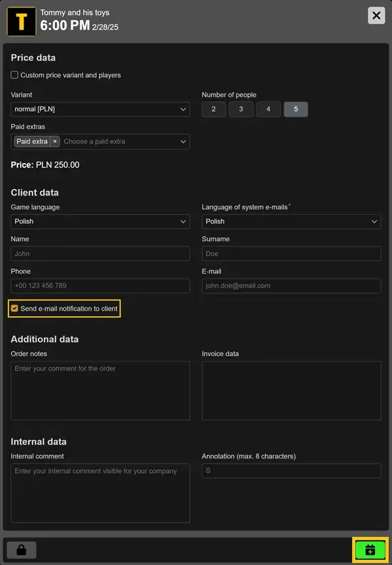Click into the E-mail field
The image size is (392, 565).
291,286
